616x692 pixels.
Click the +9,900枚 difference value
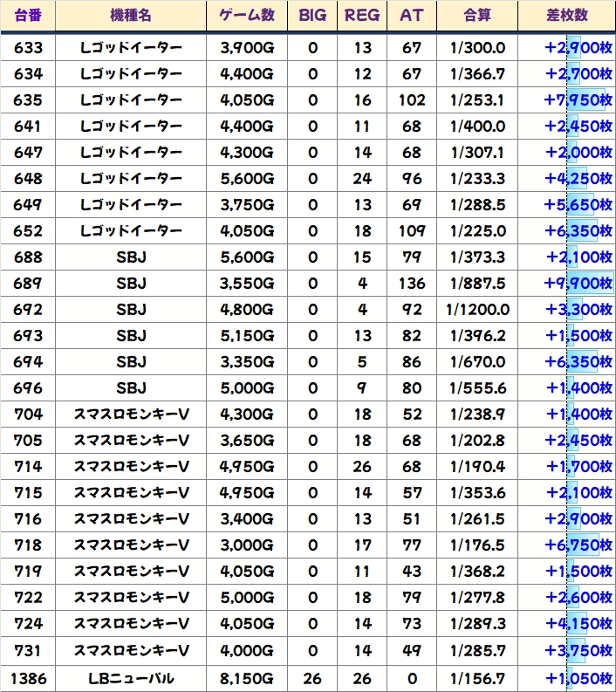[x=578, y=284]
